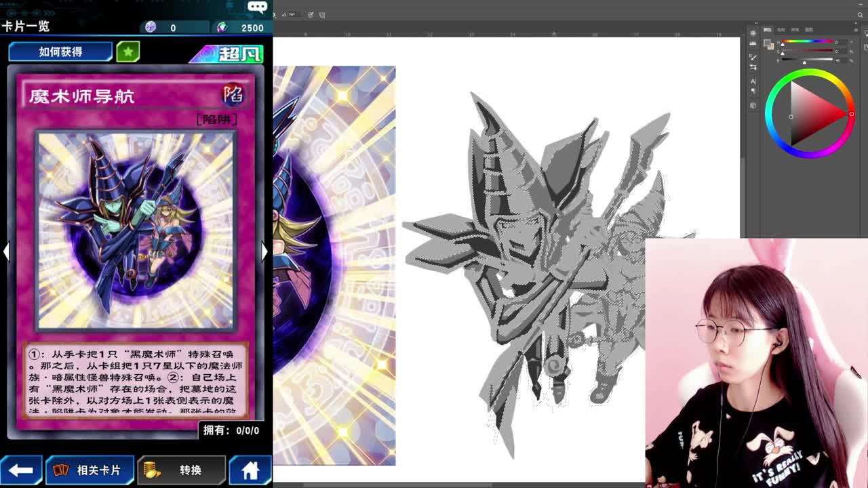Open the Brush Settings panel icon
This screenshot has width=868, height=488.
tap(753, 57)
